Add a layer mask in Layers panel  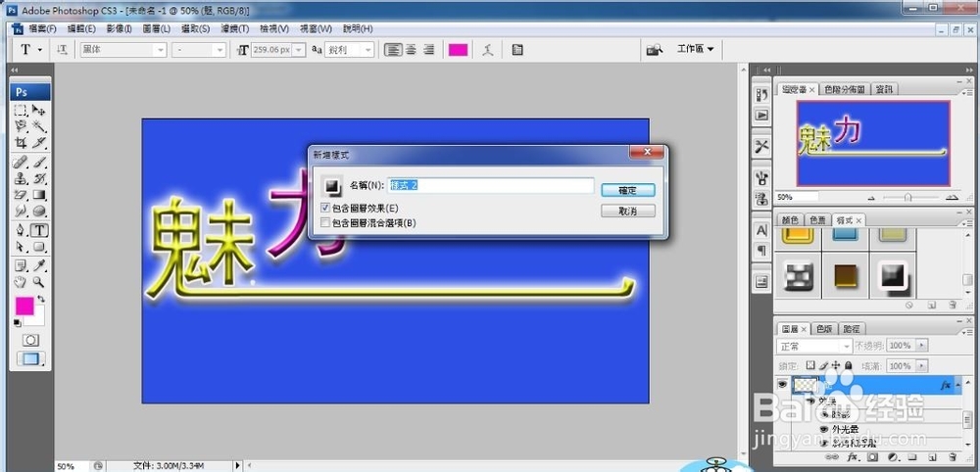871,457
